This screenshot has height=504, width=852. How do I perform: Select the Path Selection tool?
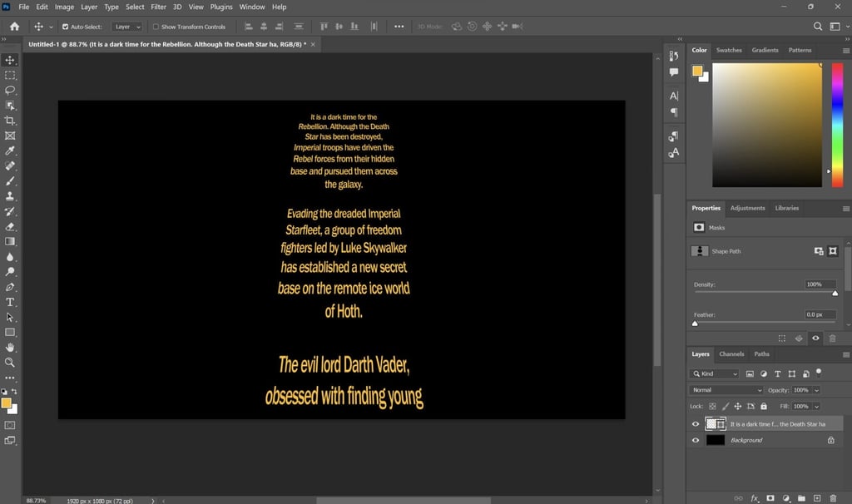[x=10, y=317]
